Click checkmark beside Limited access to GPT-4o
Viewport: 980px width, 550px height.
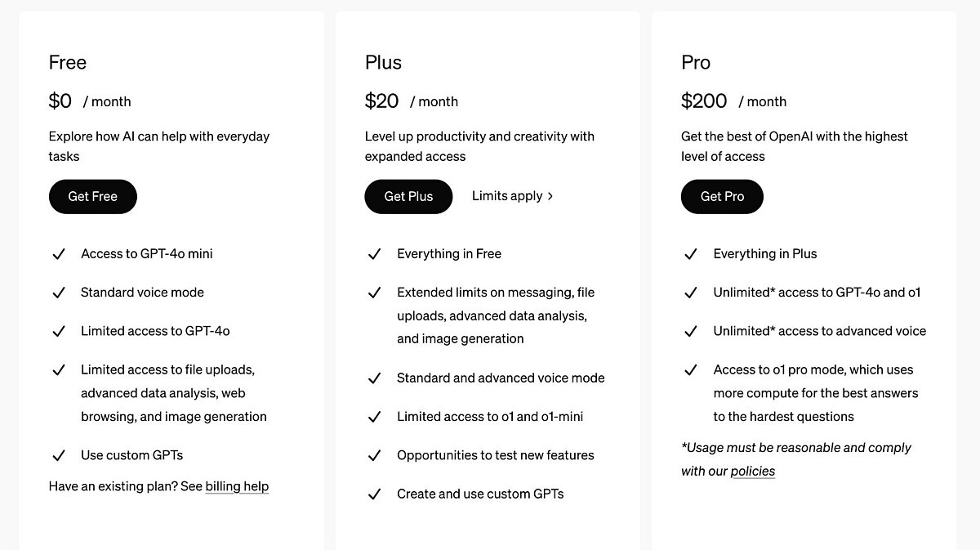pyautogui.click(x=59, y=332)
